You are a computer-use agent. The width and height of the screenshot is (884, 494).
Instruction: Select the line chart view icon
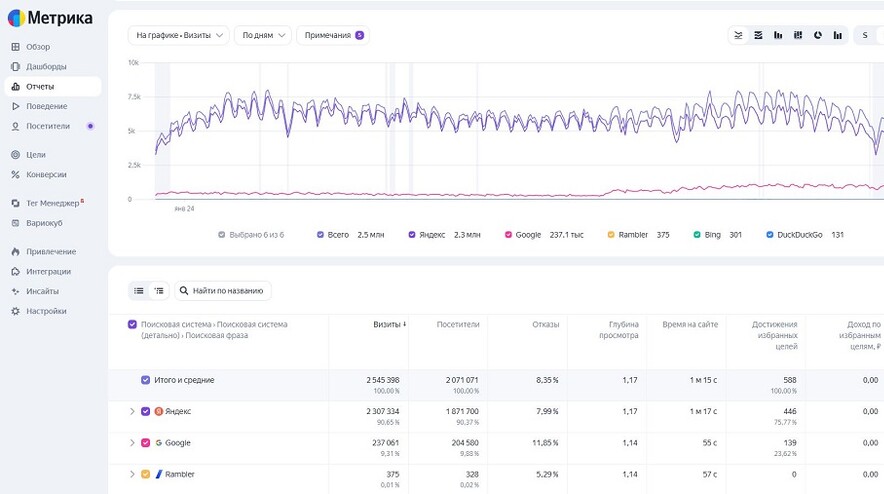[738, 35]
